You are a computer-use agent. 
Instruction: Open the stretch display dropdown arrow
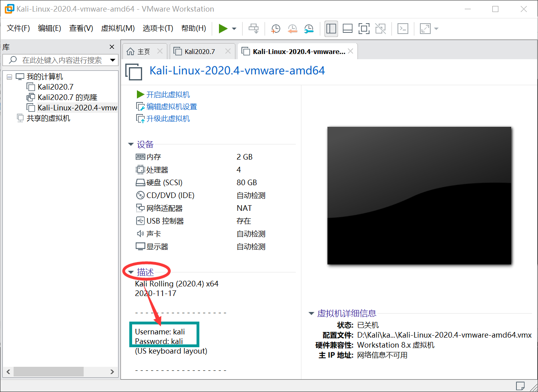(436, 29)
